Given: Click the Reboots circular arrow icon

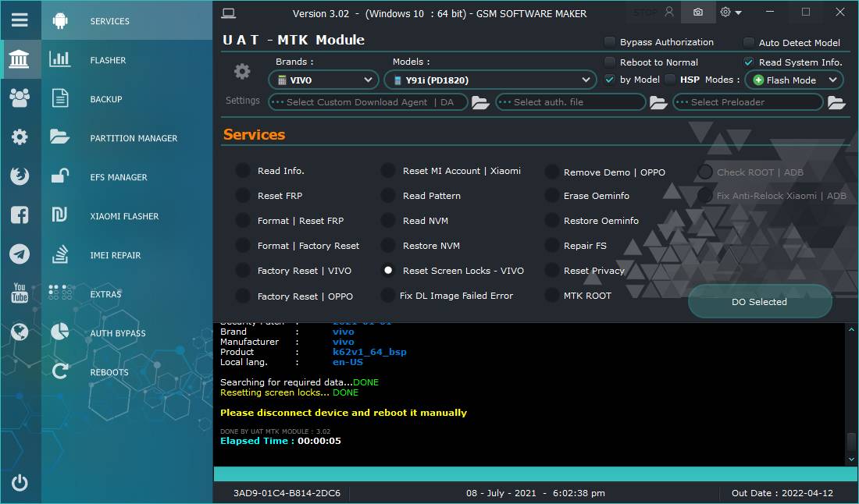Looking at the screenshot, I should pyautogui.click(x=59, y=371).
